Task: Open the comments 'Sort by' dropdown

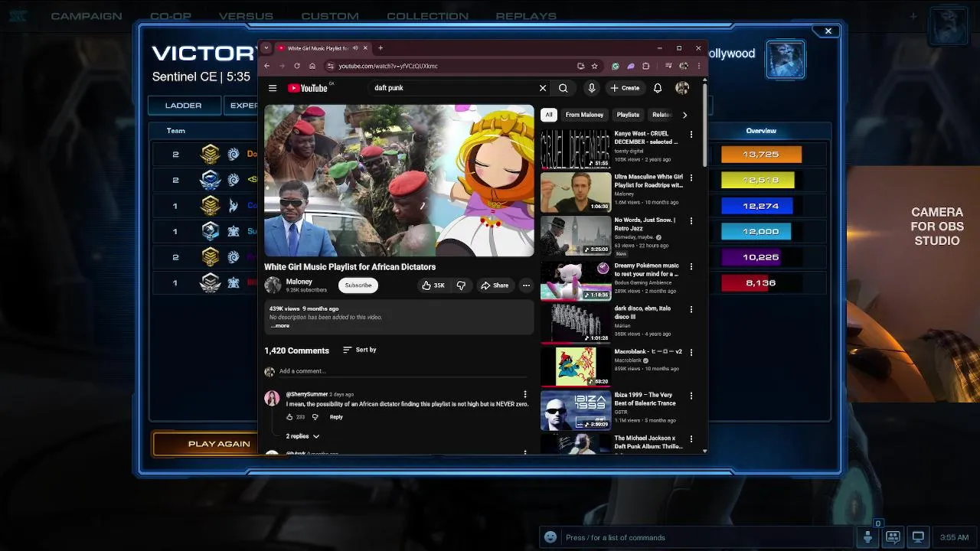Action: 360,350
